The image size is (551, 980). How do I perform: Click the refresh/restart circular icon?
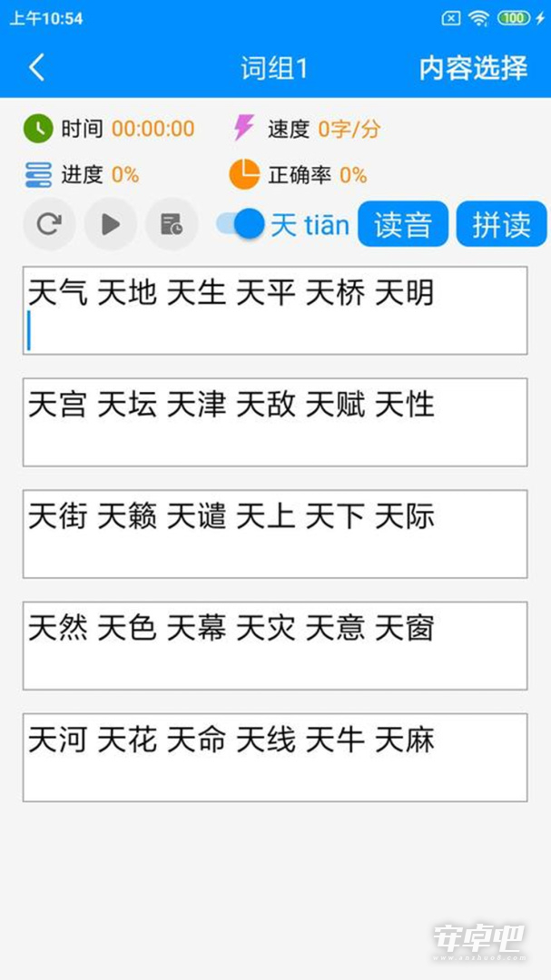point(49,224)
